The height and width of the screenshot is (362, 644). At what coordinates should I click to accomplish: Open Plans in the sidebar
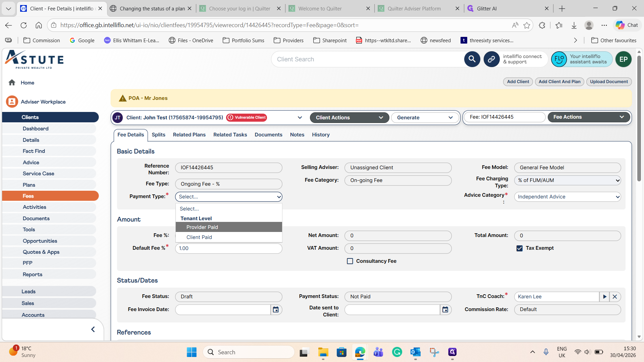pyautogui.click(x=49, y=185)
